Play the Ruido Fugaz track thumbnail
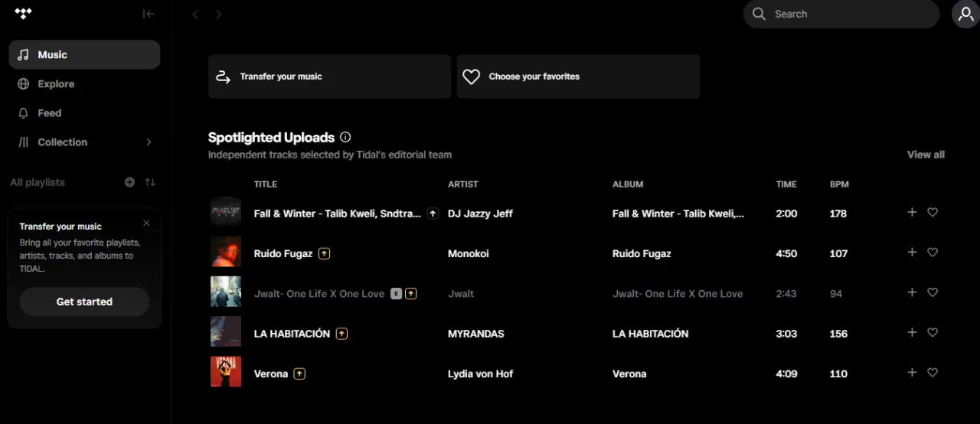The height and width of the screenshot is (424, 980). [x=226, y=252]
